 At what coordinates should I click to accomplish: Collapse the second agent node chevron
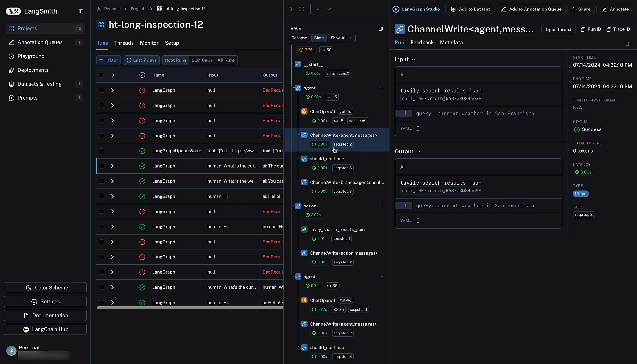click(382, 276)
